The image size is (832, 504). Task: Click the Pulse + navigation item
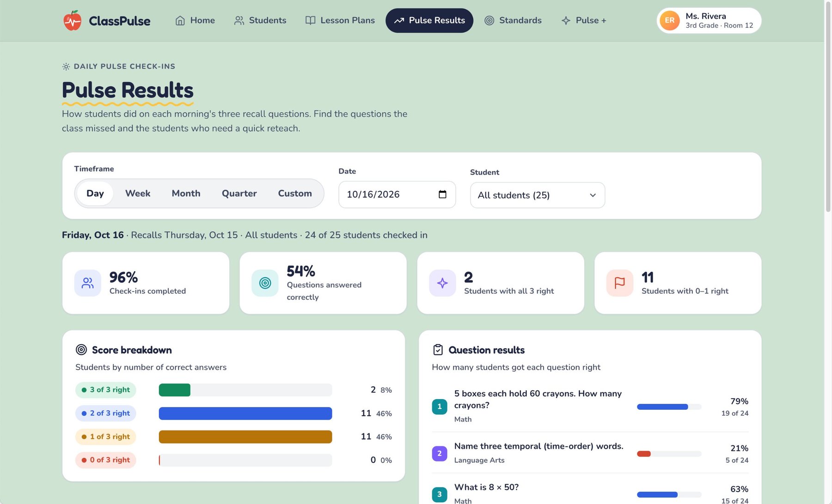584,20
